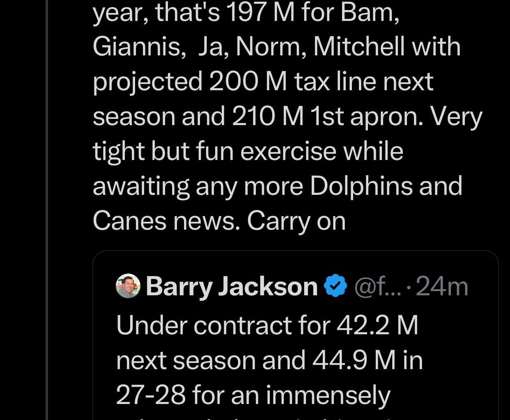Screen dimensions: 510x420
Task: Select the quoted tweet's body text
Action: pos(267,361)
